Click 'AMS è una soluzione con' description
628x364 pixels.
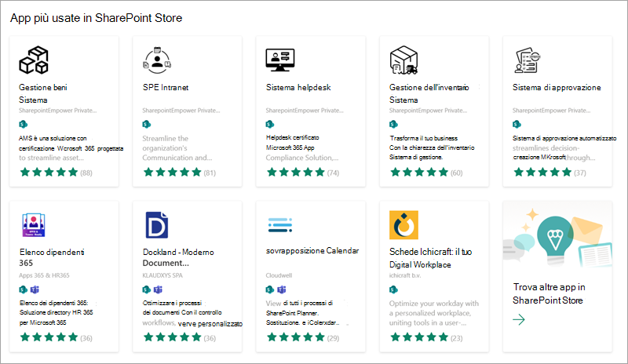pyautogui.click(x=53, y=138)
